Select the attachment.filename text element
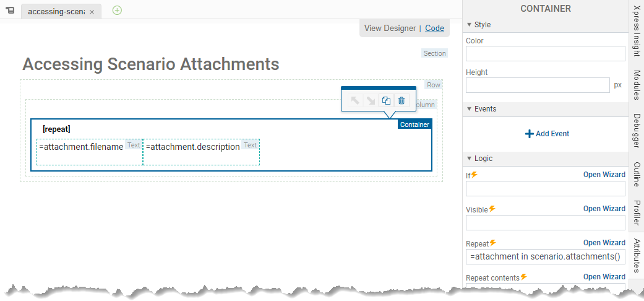 pos(81,147)
